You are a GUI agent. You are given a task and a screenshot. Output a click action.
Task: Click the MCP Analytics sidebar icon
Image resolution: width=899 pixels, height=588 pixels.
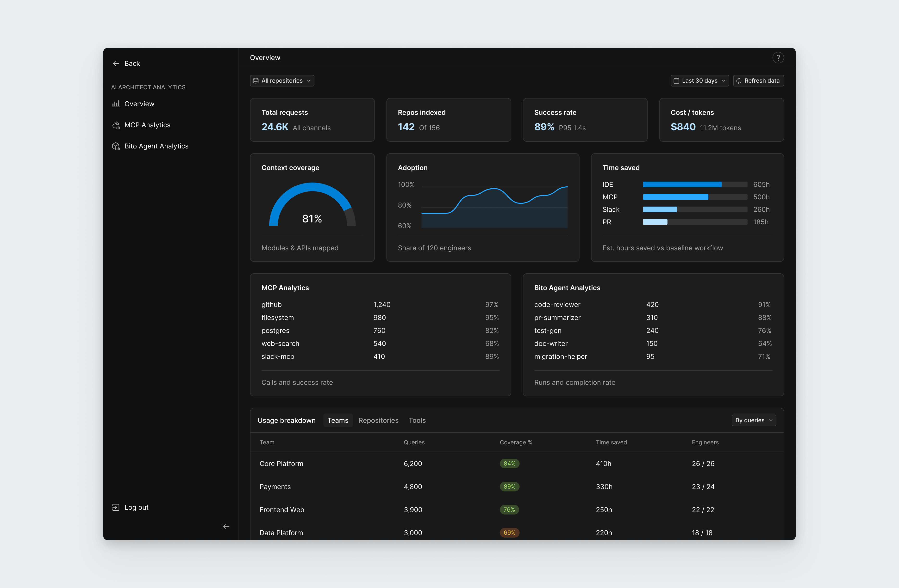(x=116, y=125)
